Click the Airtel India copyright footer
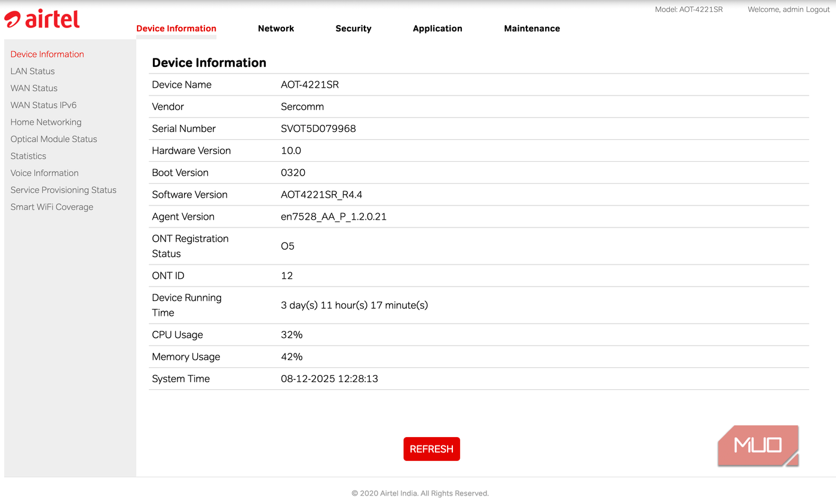The height and width of the screenshot is (504, 836). pos(420,493)
